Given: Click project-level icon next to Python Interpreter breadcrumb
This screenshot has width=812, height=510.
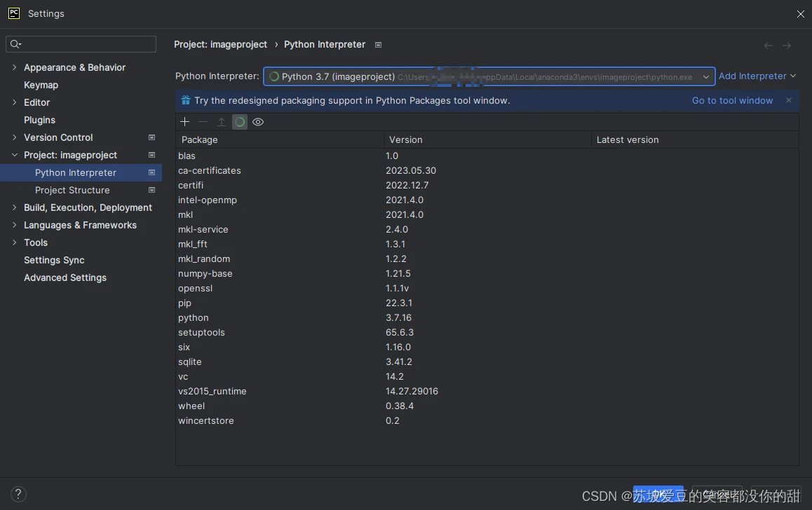Looking at the screenshot, I should [x=378, y=45].
